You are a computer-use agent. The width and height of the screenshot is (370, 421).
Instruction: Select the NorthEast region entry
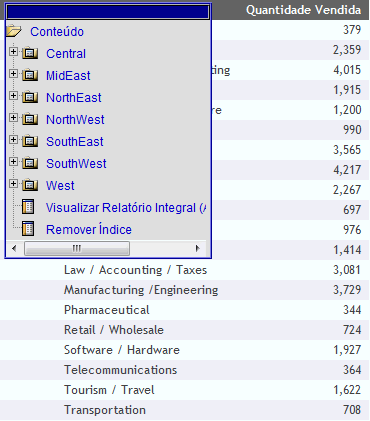point(74,98)
